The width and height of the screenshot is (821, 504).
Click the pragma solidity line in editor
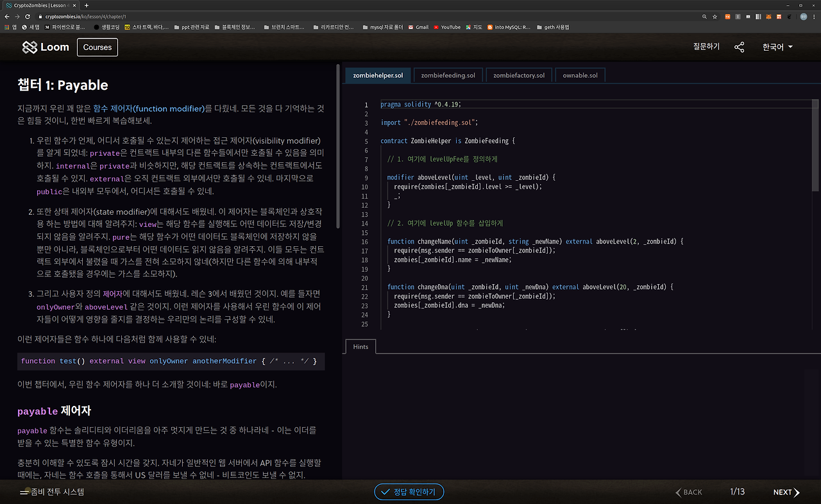(x=421, y=105)
